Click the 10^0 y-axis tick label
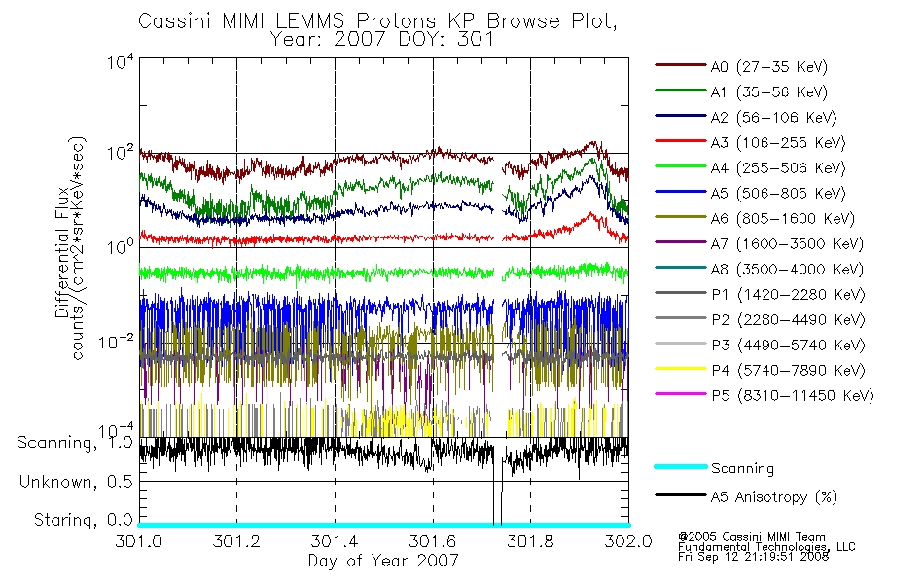This screenshot has height=584, width=924. point(121,246)
